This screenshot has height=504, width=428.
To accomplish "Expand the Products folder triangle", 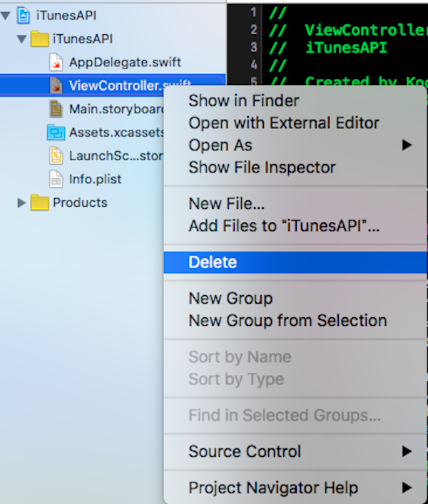I will pyautogui.click(x=21, y=203).
